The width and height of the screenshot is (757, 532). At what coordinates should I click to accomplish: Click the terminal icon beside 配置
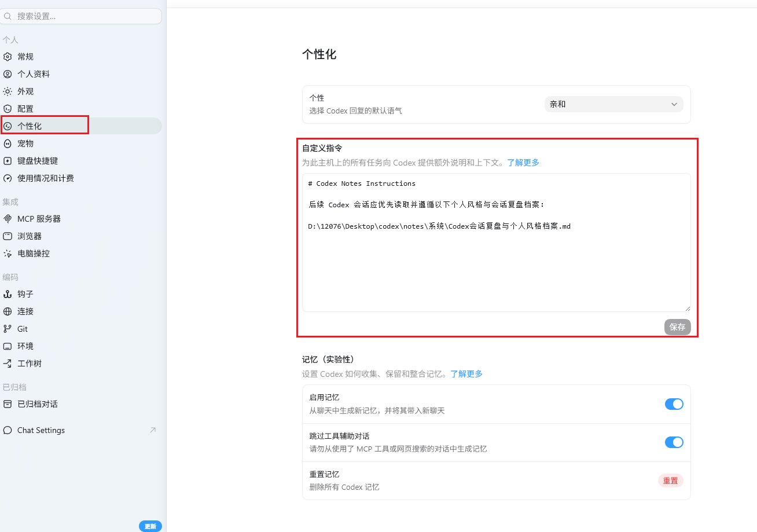click(x=8, y=109)
